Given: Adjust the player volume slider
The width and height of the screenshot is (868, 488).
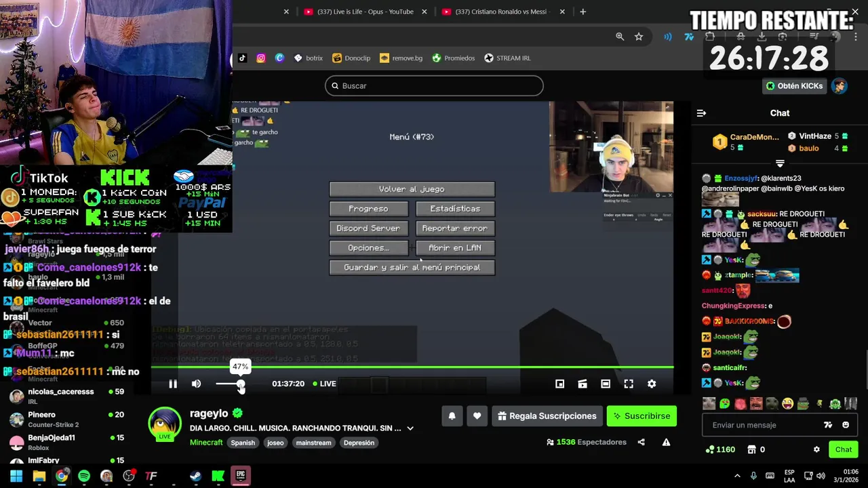Looking at the screenshot, I should click(x=229, y=384).
